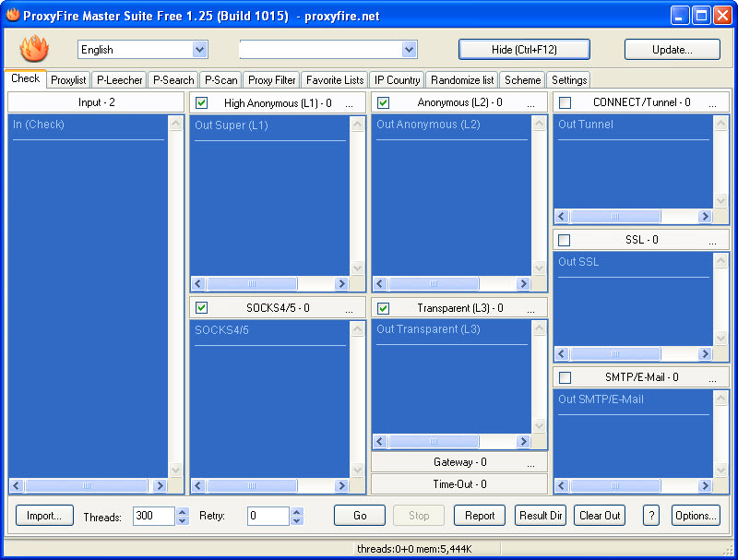Open the English language dropdown

(x=200, y=50)
